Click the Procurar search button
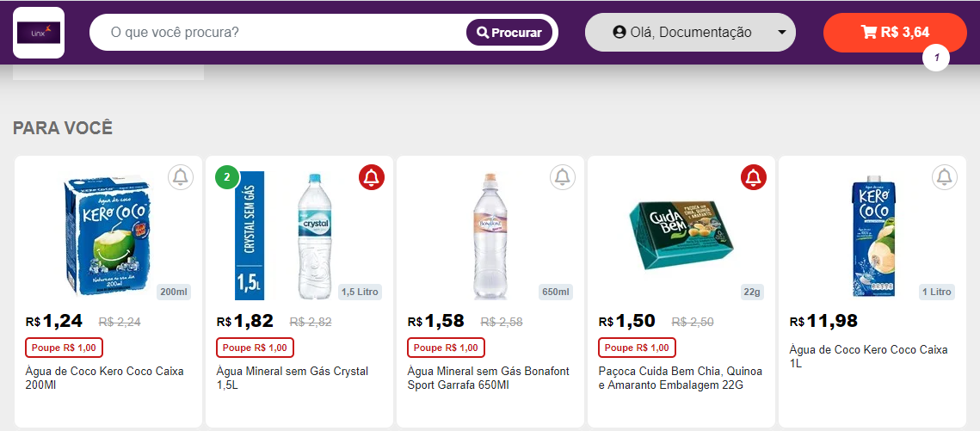 [509, 33]
